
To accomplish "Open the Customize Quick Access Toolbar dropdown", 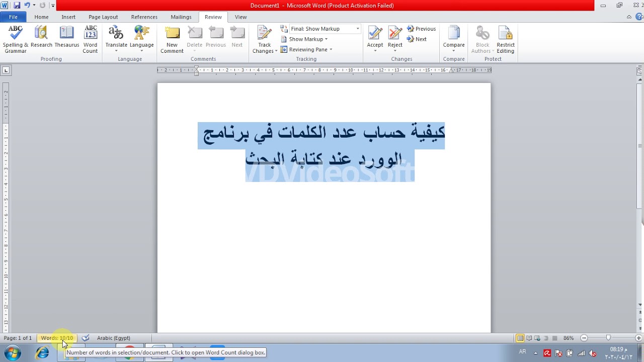I will [53, 6].
